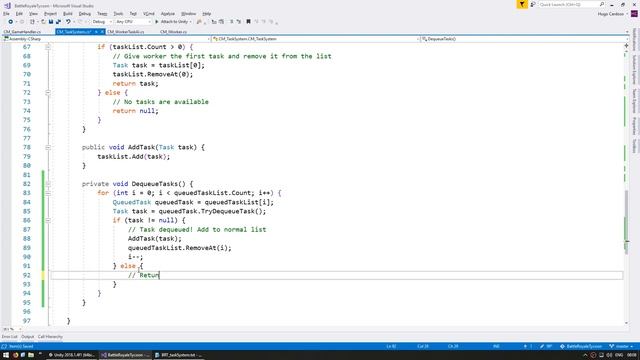
Task: Click the pin icon on CM_TaskSystem.cs tab
Action: 96,31
